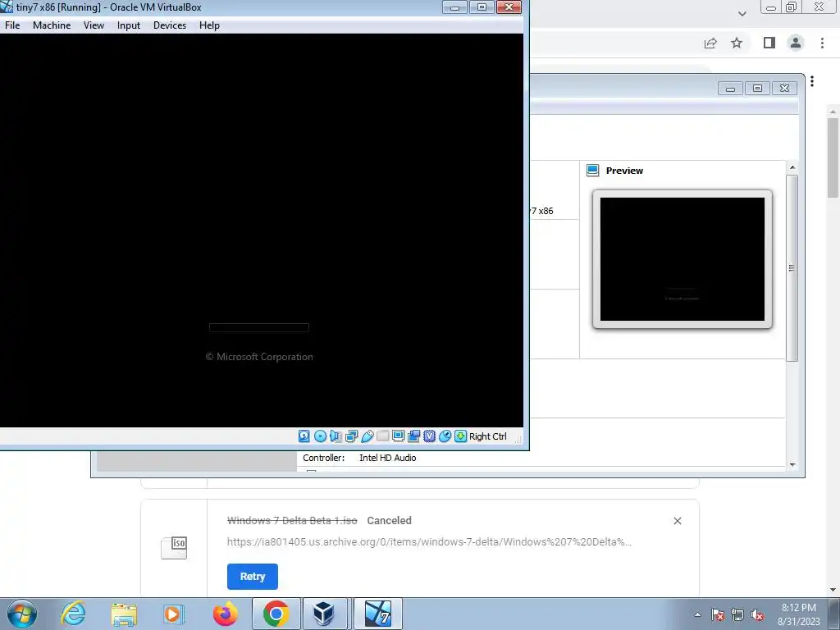Open the Windows Start menu
840x630 pixels.
pyautogui.click(x=21, y=614)
